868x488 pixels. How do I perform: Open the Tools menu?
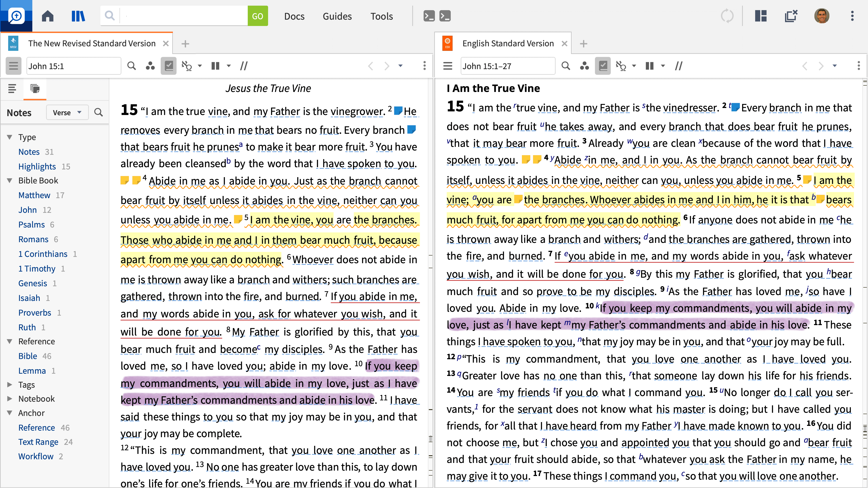[381, 16]
